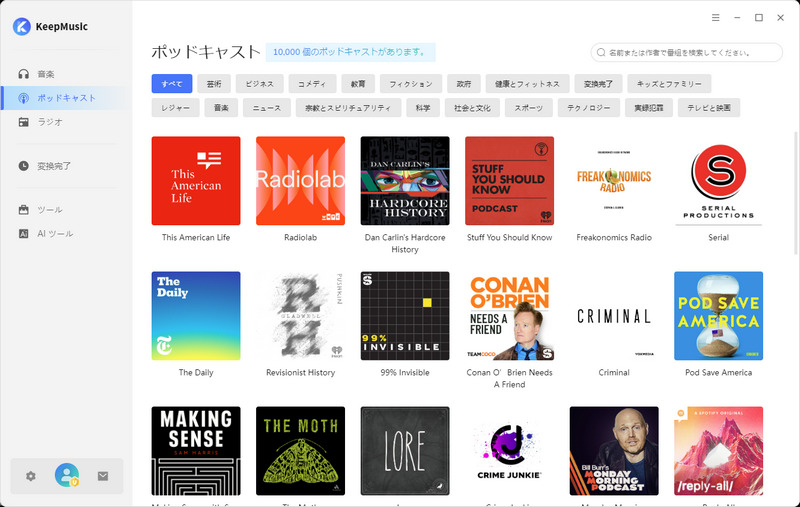Click the podcast search input field
This screenshot has height=507, width=800.
click(x=692, y=53)
